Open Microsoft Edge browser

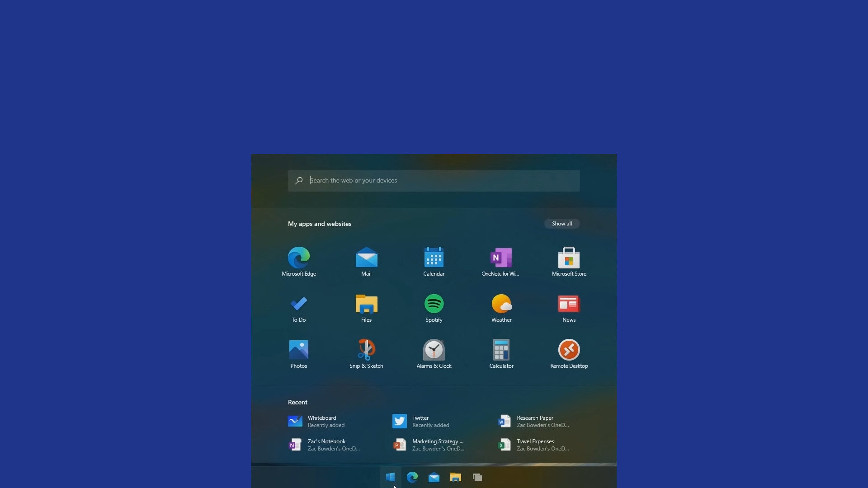pyautogui.click(x=299, y=257)
